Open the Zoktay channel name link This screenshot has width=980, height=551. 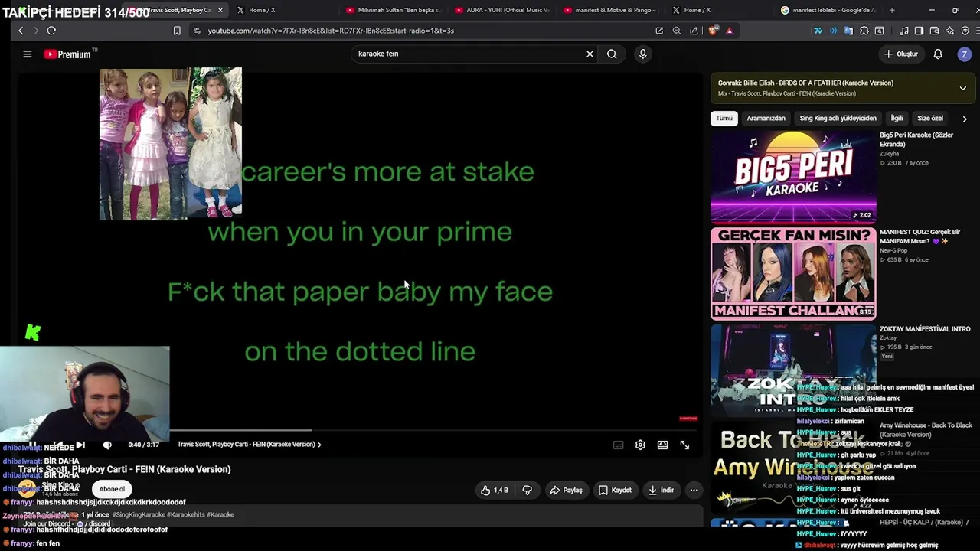(888, 337)
